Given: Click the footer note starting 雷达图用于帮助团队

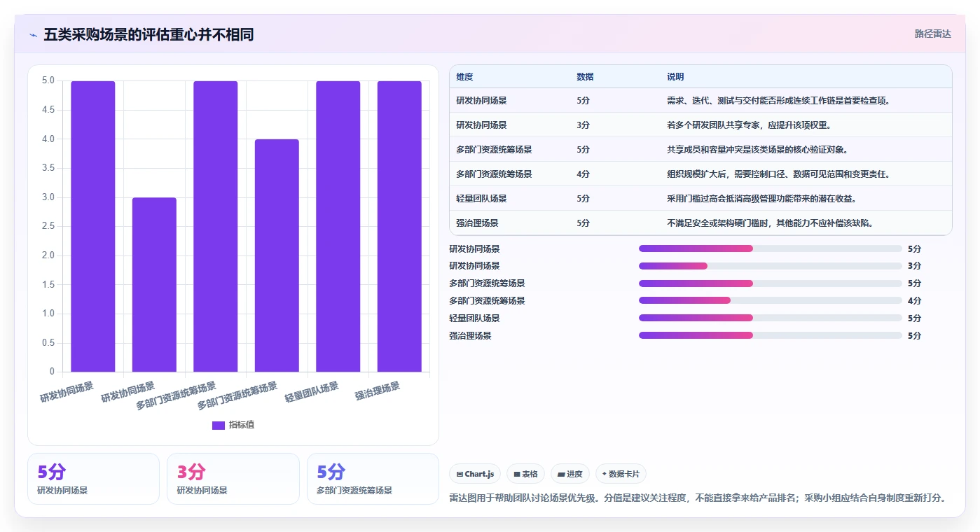Looking at the screenshot, I should pyautogui.click(x=698, y=498).
